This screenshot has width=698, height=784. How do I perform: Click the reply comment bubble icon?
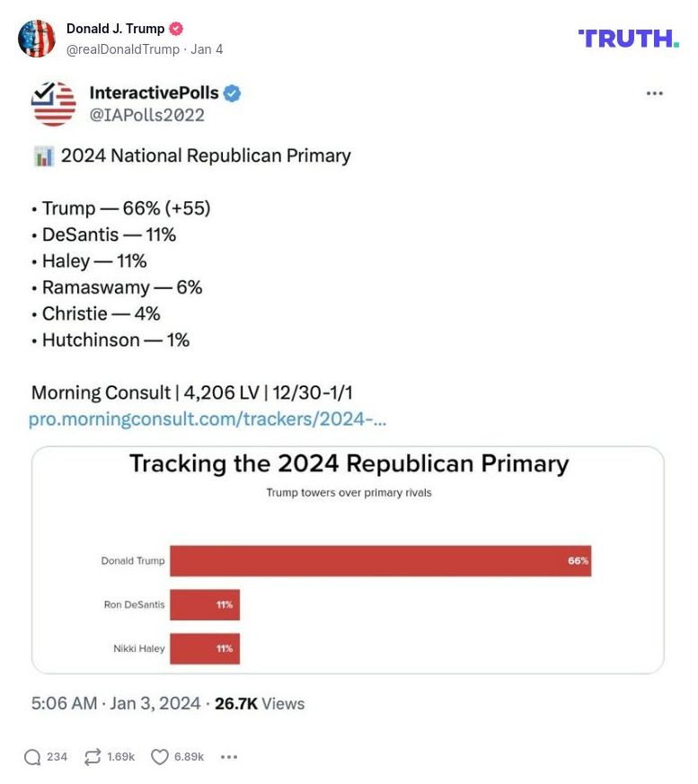point(32,757)
